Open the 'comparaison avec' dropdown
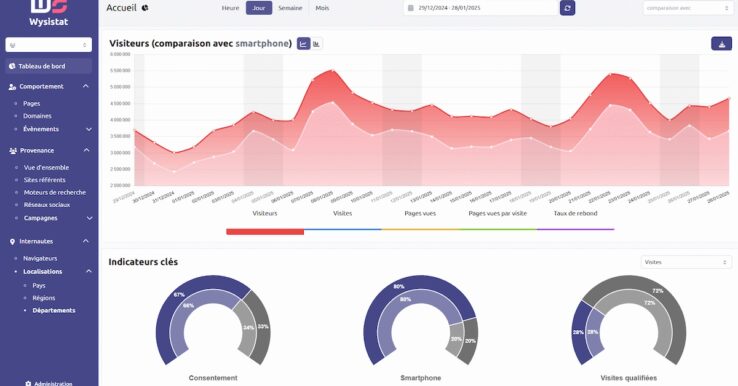This screenshot has width=738, height=386. pos(688,8)
